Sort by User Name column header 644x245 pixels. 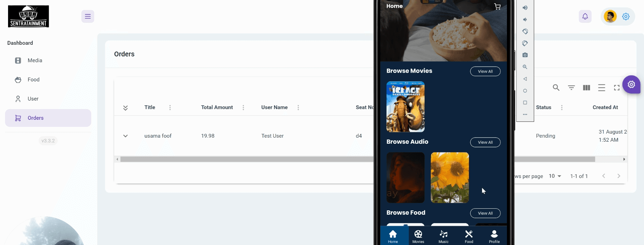pos(274,107)
